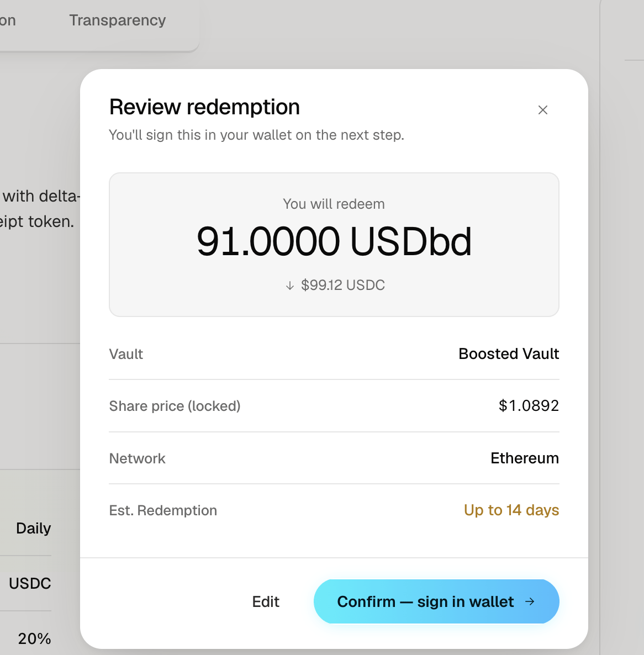This screenshot has height=655, width=644.
Task: Click the USDC value in background page
Action: 30,584
